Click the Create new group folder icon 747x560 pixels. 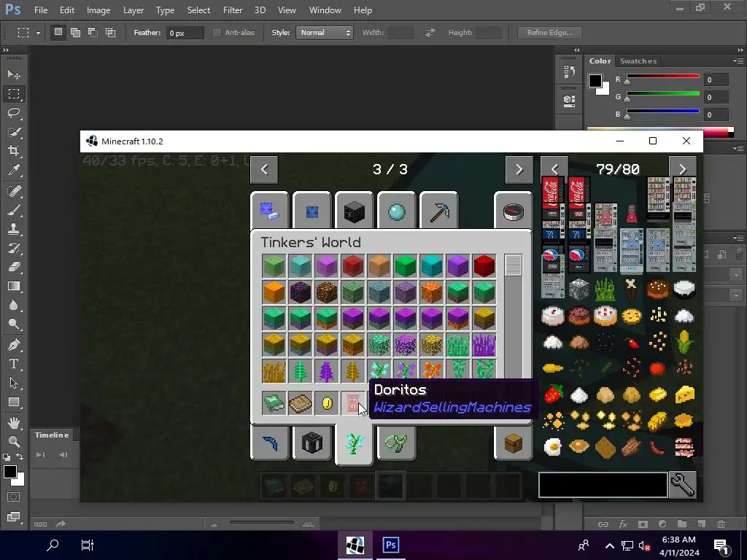[x=682, y=524]
